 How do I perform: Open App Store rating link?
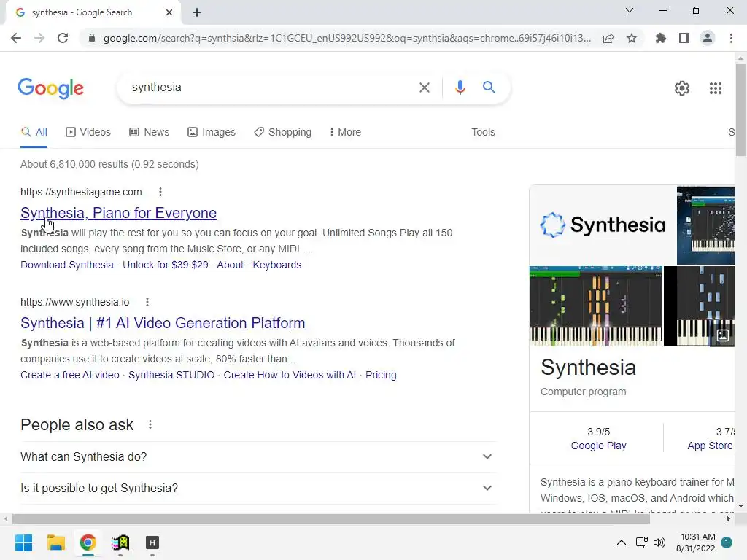point(710,446)
